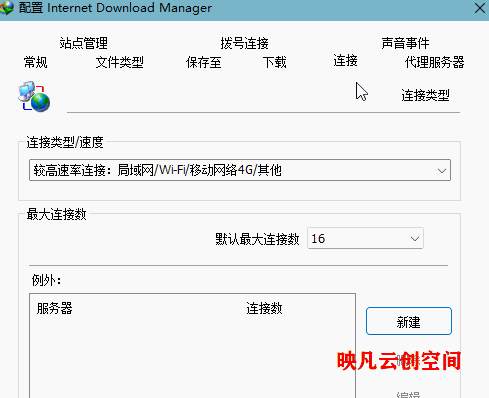Select the 常规 tab
Image resolution: width=489 pixels, height=398 pixels.
pyautogui.click(x=35, y=62)
